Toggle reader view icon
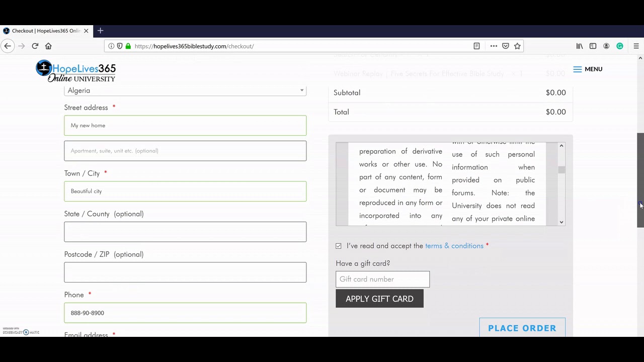Viewport: 644px width, 362px height. [x=476, y=46]
